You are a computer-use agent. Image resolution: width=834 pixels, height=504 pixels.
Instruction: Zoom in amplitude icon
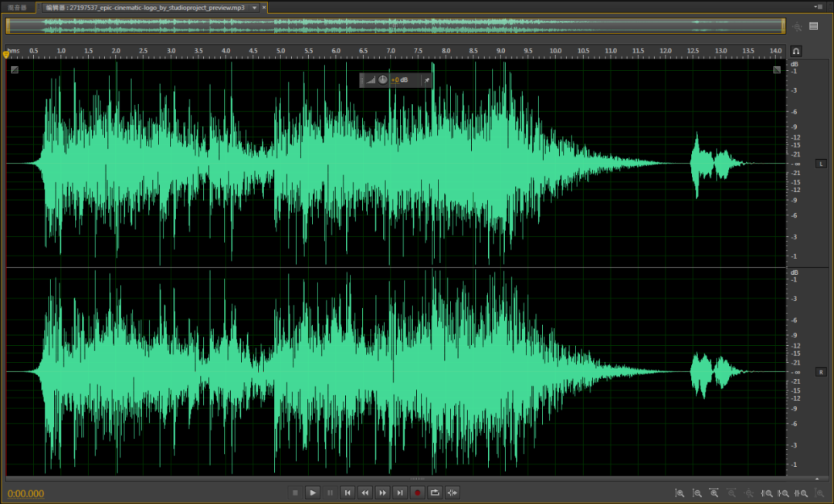click(x=680, y=493)
